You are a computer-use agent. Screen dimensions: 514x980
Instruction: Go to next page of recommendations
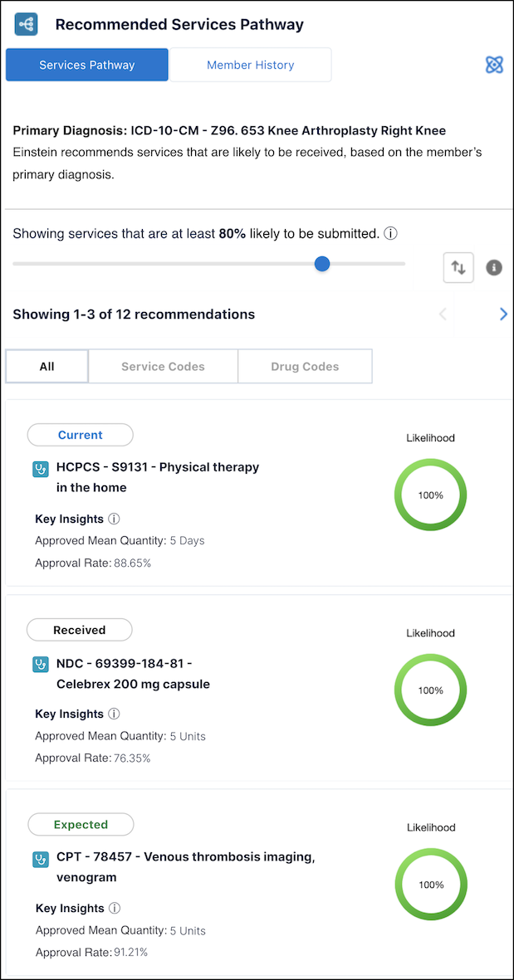pos(503,314)
